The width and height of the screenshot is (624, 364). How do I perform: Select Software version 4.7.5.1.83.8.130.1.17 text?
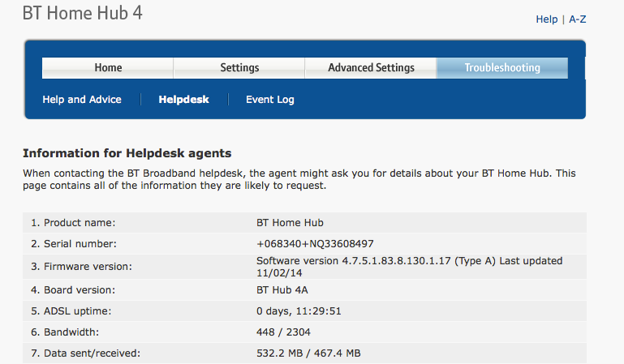click(354, 261)
